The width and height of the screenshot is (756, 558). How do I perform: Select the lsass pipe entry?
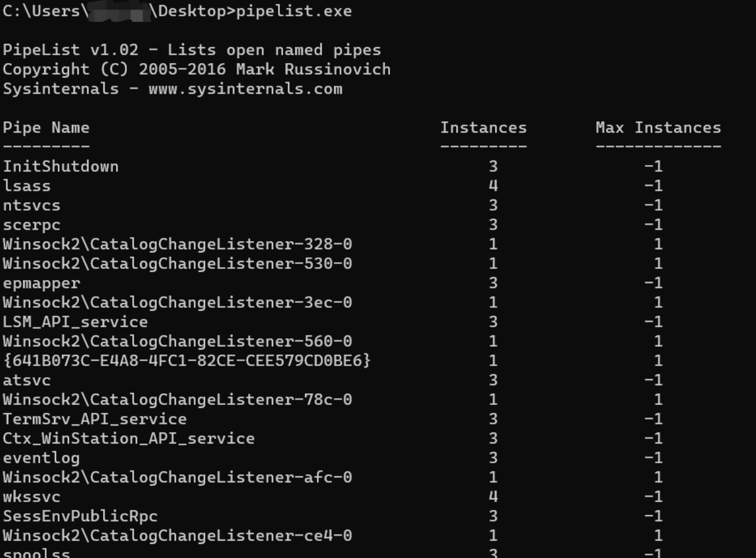click(x=26, y=186)
